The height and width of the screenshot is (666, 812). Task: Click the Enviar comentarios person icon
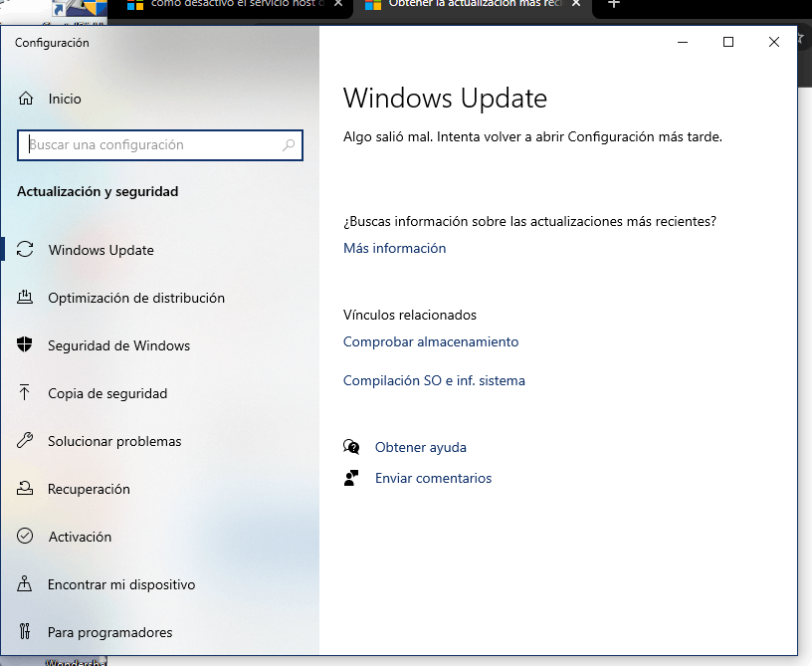click(x=351, y=478)
